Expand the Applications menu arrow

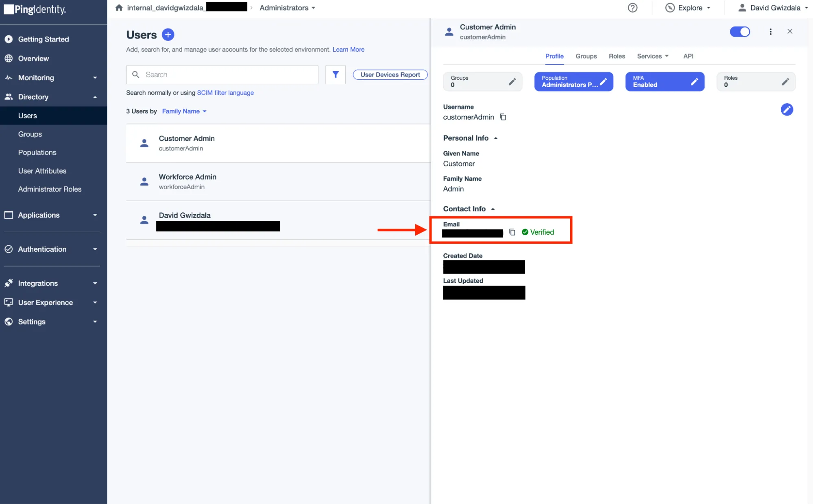tap(95, 215)
